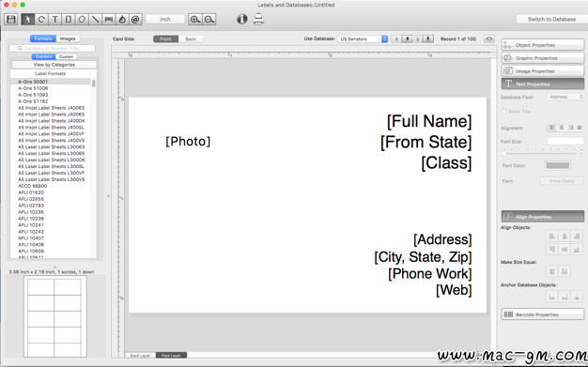Open the Database Field Address dropdown
This screenshot has width=588, height=367.
[565, 97]
